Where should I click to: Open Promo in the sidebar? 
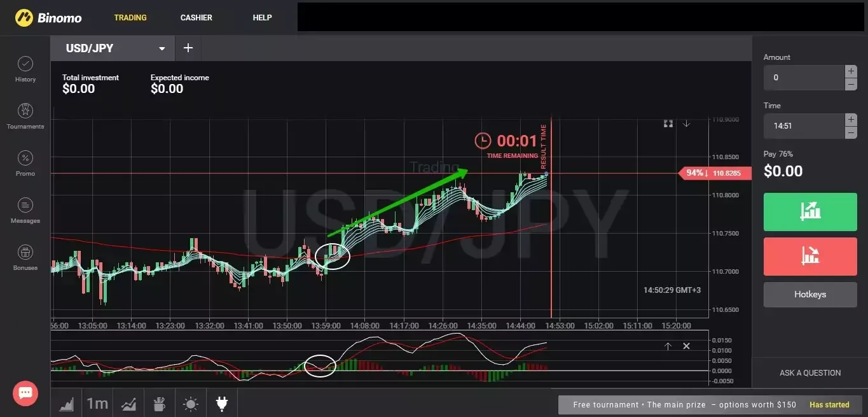[25, 164]
